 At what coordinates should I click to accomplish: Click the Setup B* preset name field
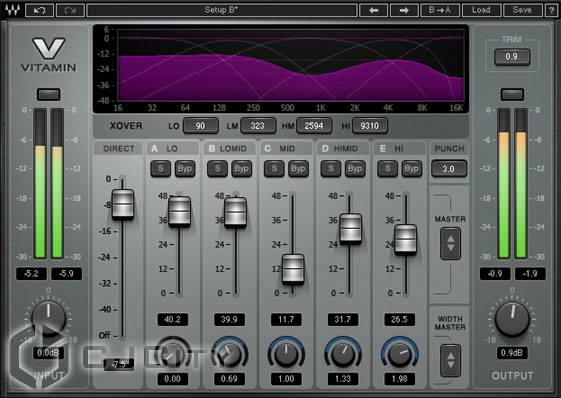(x=222, y=10)
